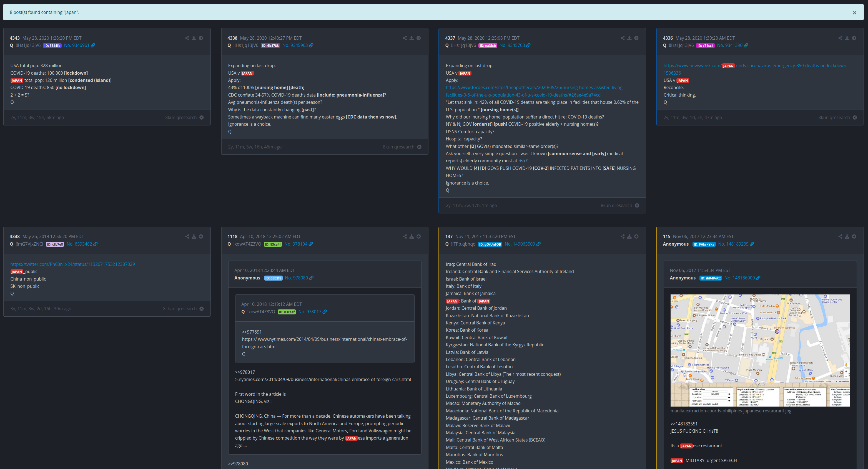Image resolution: width=868 pixels, height=469 pixels.
Task: Click the ID: ea3fcb badge
Action: pyautogui.click(x=488, y=46)
